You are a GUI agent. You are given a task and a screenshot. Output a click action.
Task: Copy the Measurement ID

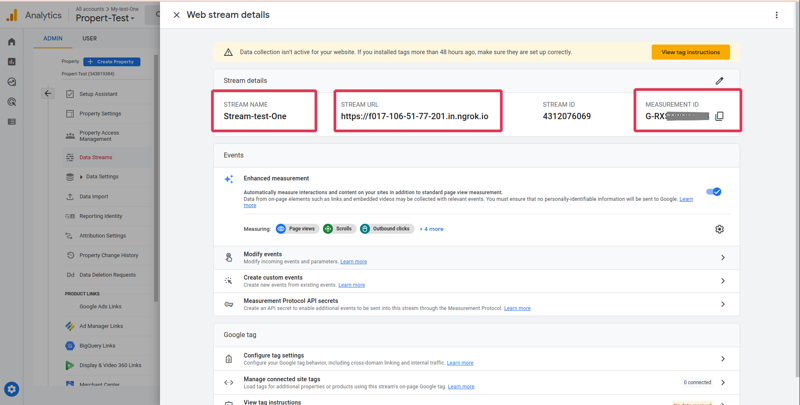tap(719, 116)
